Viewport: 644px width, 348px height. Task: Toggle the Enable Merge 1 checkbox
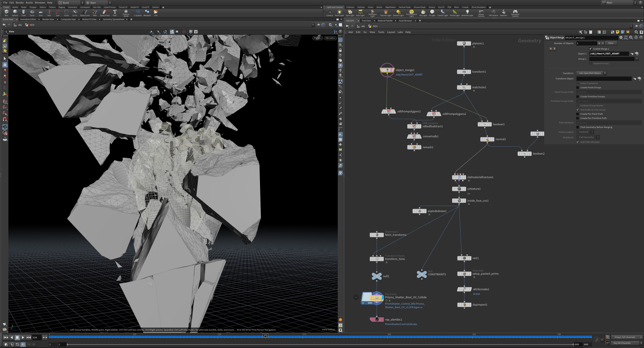coord(591,49)
